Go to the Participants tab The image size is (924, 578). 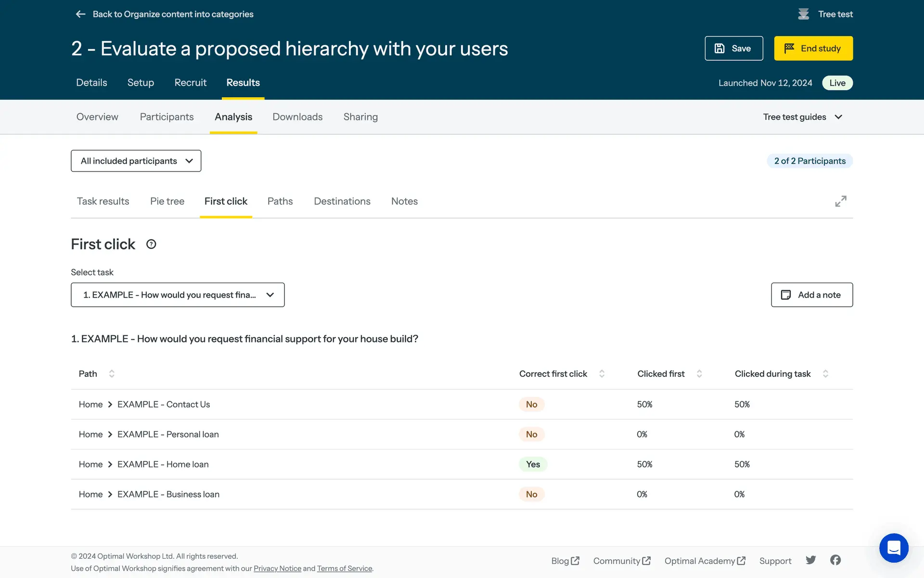167,117
